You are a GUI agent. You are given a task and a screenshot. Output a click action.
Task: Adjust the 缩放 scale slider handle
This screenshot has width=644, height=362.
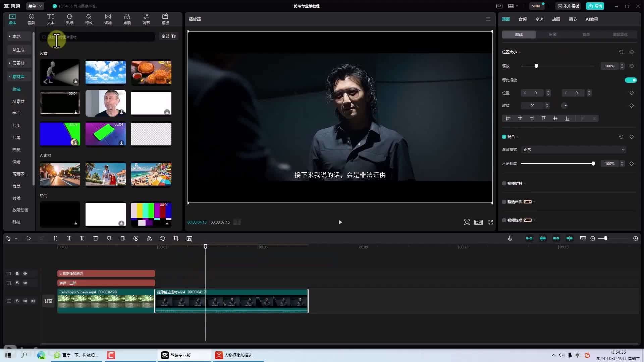(536, 66)
